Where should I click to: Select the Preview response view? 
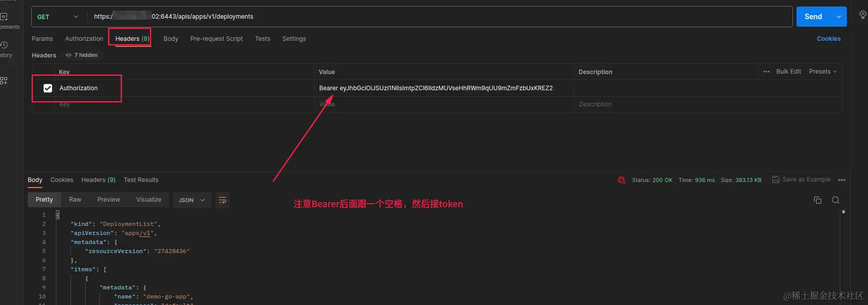coord(109,200)
